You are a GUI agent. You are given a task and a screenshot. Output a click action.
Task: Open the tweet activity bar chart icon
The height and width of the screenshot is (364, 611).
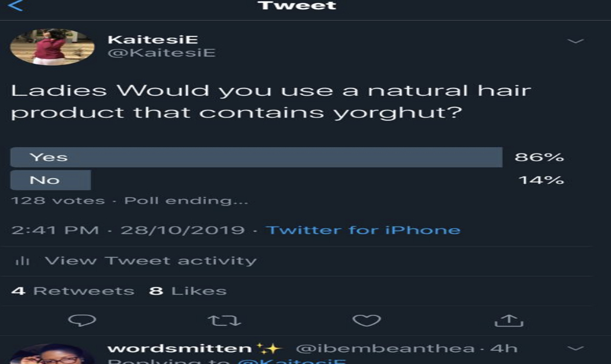[x=22, y=261]
